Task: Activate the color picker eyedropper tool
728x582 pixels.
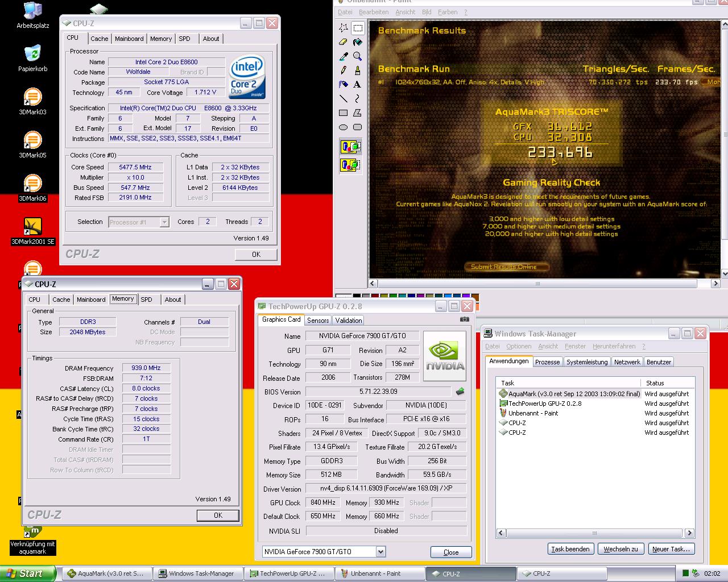Action: (x=344, y=56)
